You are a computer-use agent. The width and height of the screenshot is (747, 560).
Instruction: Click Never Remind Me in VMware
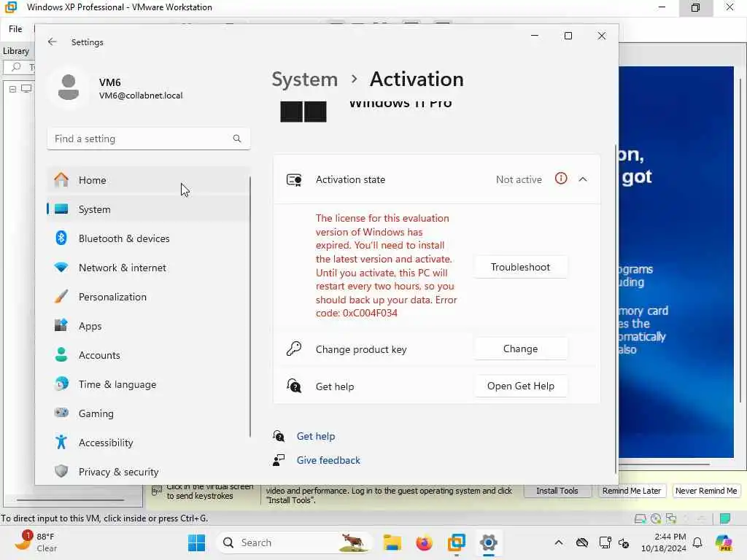[x=706, y=491]
